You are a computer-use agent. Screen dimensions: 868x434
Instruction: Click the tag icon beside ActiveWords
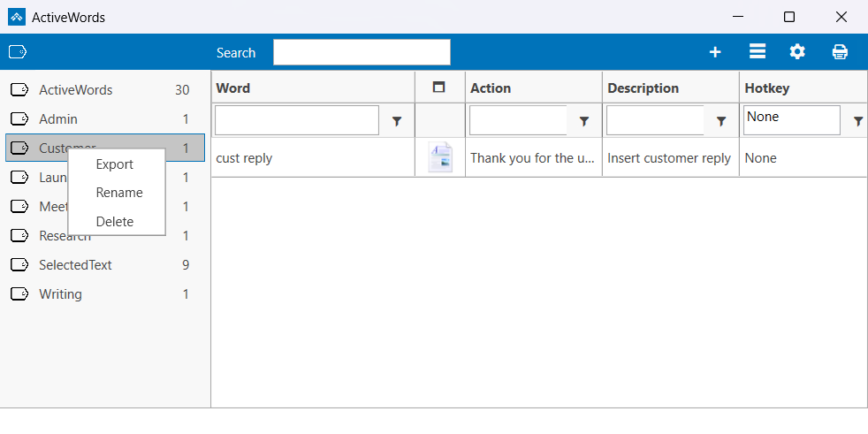pyautogui.click(x=20, y=89)
